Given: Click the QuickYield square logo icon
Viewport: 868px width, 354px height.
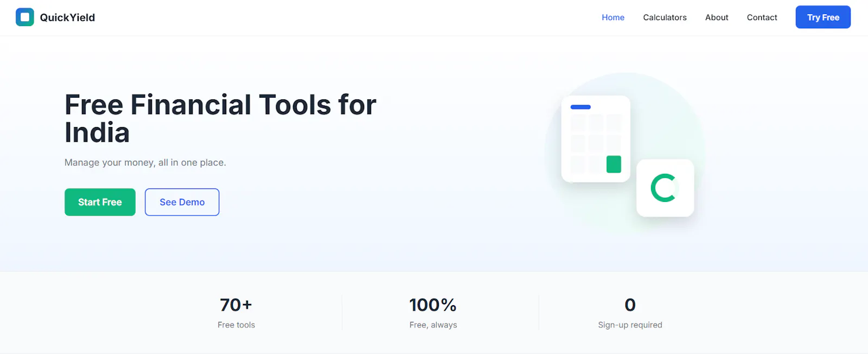Looking at the screenshot, I should (24, 17).
